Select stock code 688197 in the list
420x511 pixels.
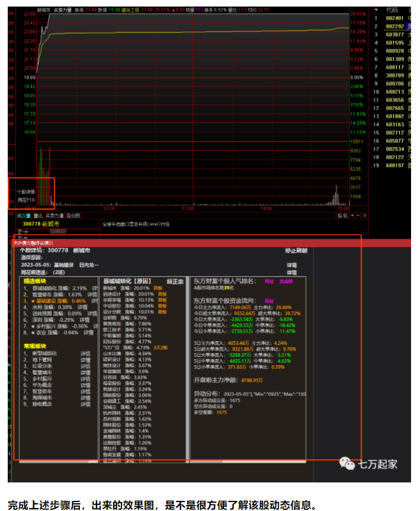[394, 165]
